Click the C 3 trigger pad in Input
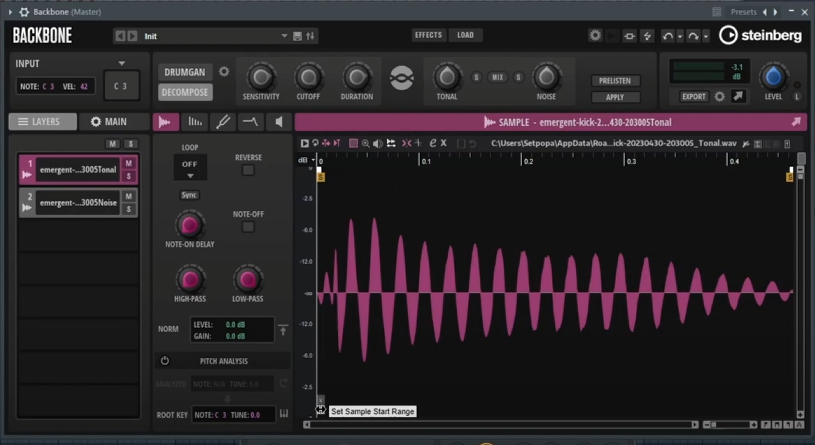This screenshot has width=815, height=445. 121,86
